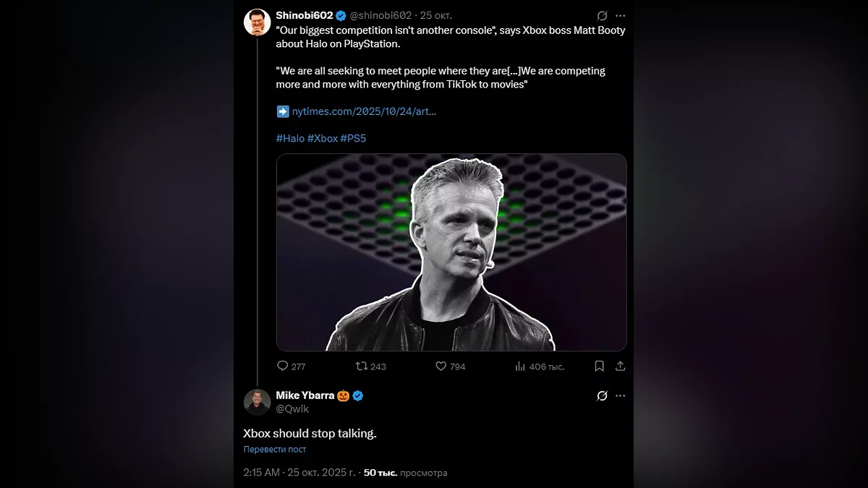This screenshot has width=868, height=488.
Task: Open the Matt Booty image in the post
Action: [451, 252]
